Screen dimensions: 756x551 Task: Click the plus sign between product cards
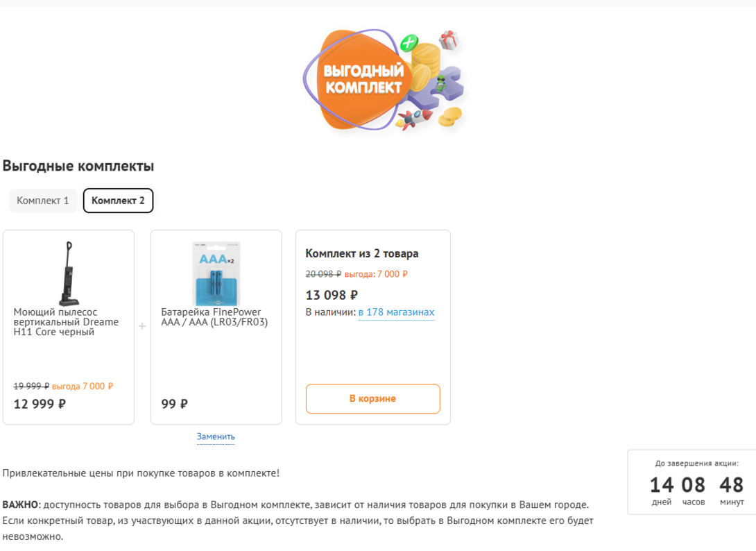(142, 326)
